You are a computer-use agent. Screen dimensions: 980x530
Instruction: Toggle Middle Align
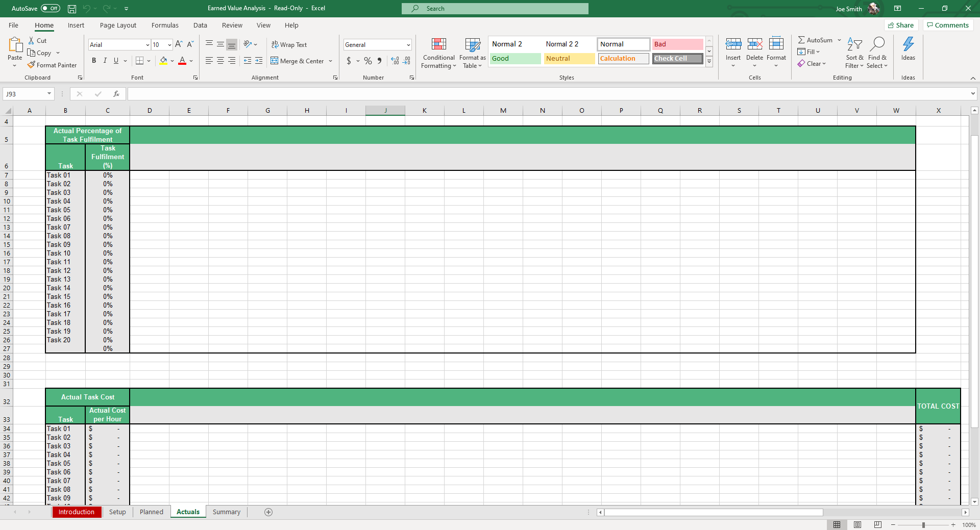pyautogui.click(x=220, y=44)
